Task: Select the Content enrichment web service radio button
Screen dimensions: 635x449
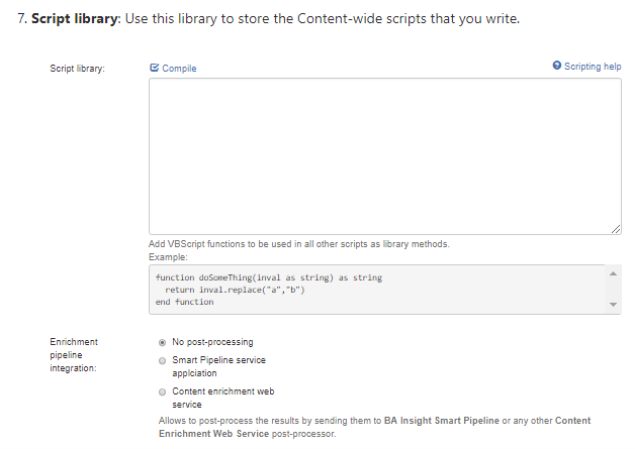Action: coord(162,392)
